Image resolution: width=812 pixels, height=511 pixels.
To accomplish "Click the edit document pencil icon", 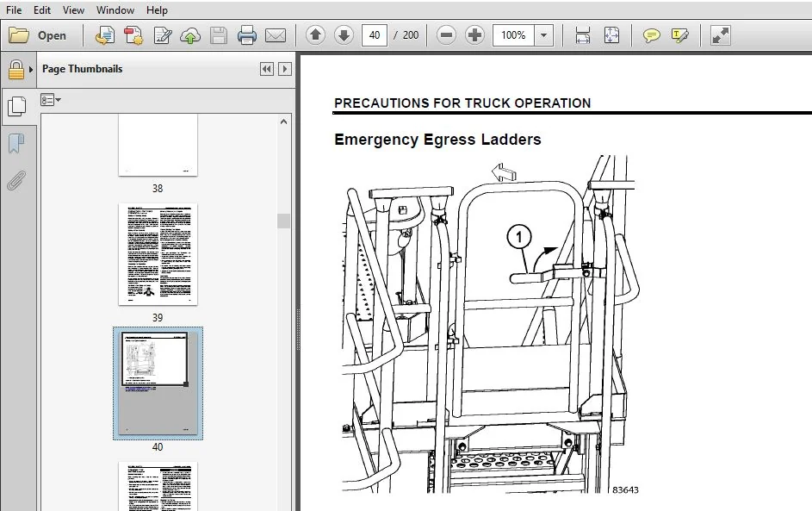I will (x=162, y=35).
